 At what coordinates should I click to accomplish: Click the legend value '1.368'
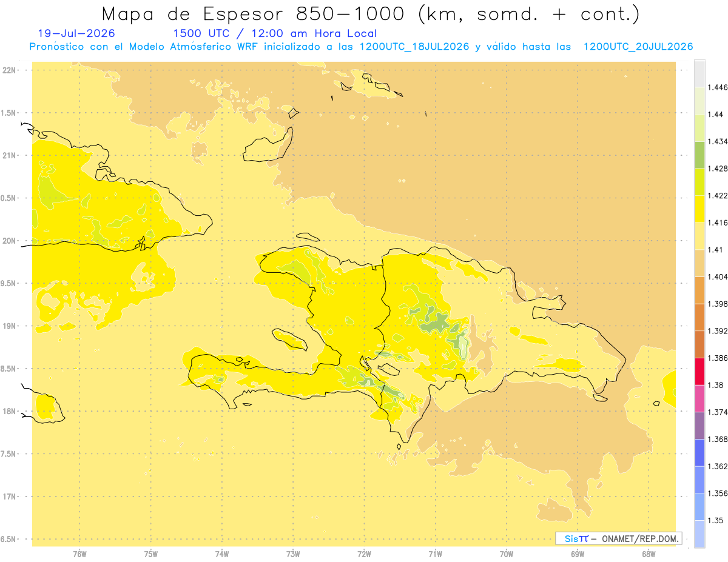coord(718,439)
